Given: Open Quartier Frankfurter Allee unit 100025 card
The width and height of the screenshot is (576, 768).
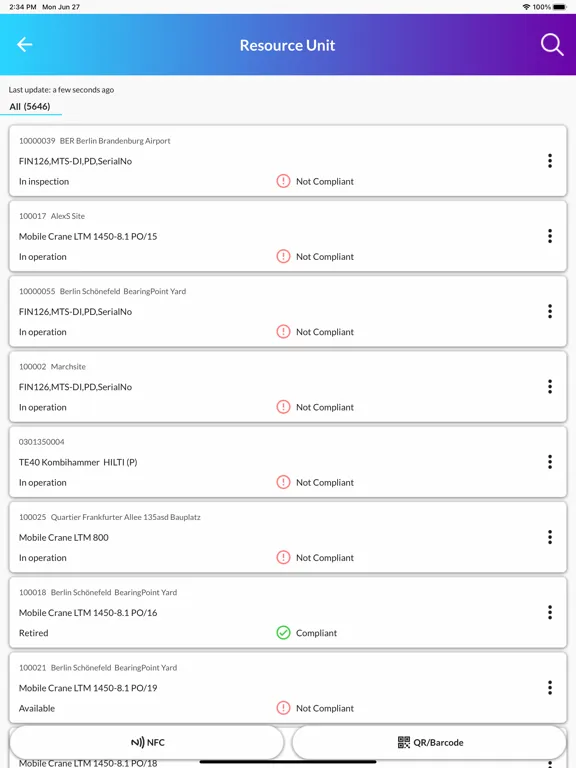Looking at the screenshot, I should point(288,537).
